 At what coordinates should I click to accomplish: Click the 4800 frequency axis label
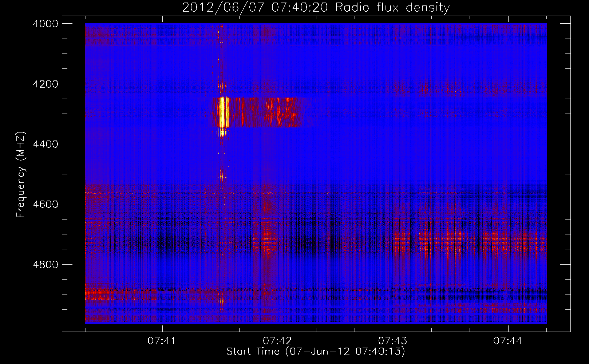(46, 264)
